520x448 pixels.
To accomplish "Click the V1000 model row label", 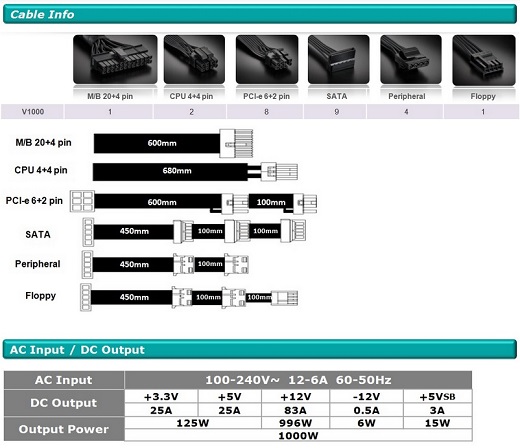I will (x=32, y=112).
